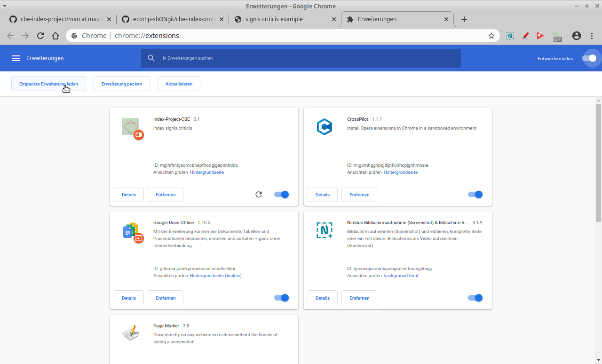This screenshot has height=364, width=602.
Task: Click the CrossPilot hexagon logo
Action: 325,127
